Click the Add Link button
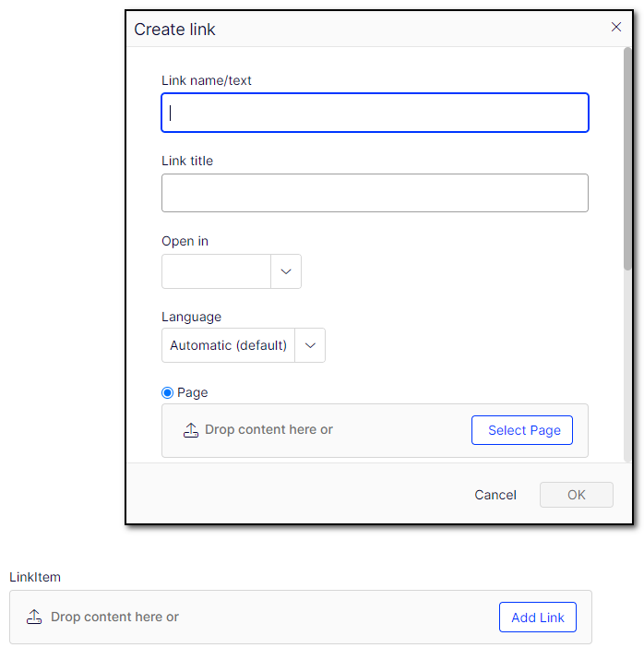644x660 pixels. pyautogui.click(x=538, y=618)
